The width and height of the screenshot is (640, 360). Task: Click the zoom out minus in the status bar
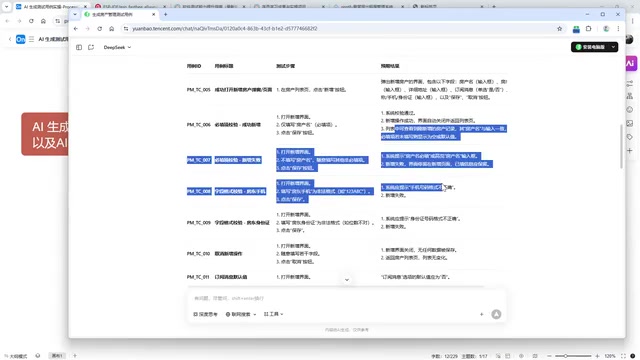(x=549, y=356)
